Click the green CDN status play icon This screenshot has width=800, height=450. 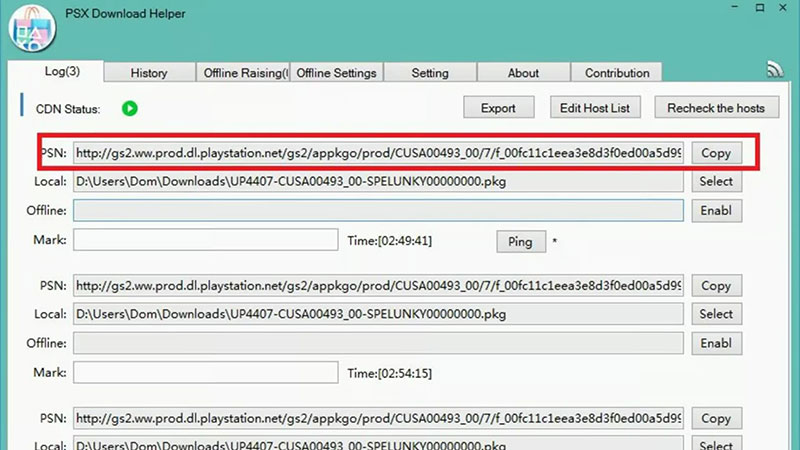[x=130, y=108]
